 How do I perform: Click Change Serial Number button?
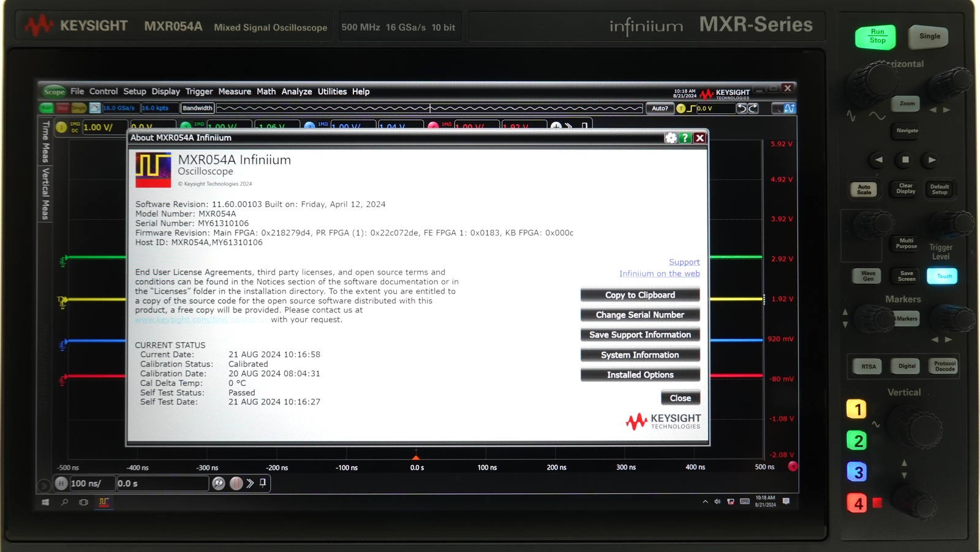(x=640, y=315)
